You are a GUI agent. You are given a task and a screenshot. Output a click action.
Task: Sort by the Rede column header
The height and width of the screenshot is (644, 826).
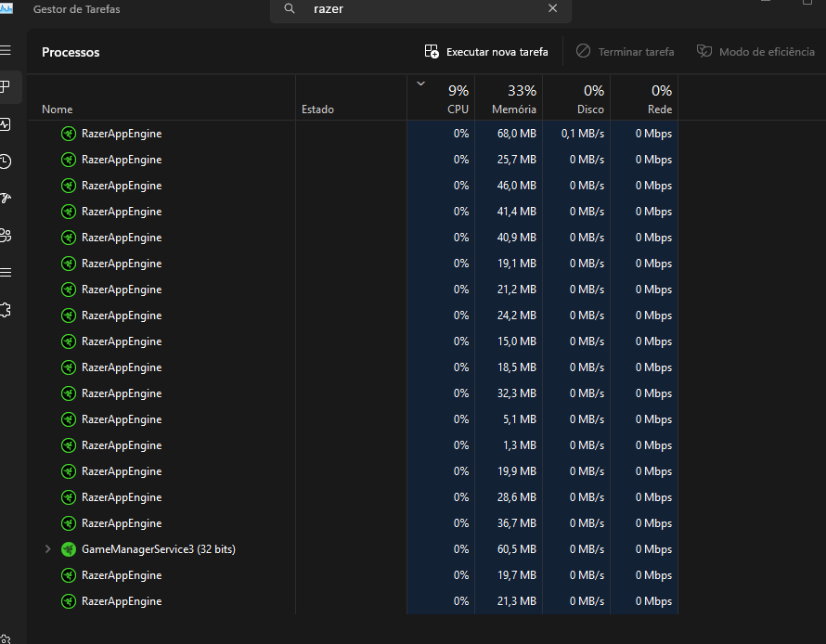644,98
